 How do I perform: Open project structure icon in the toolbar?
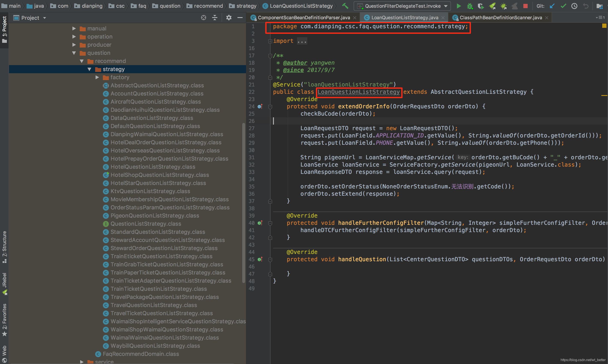click(599, 6)
